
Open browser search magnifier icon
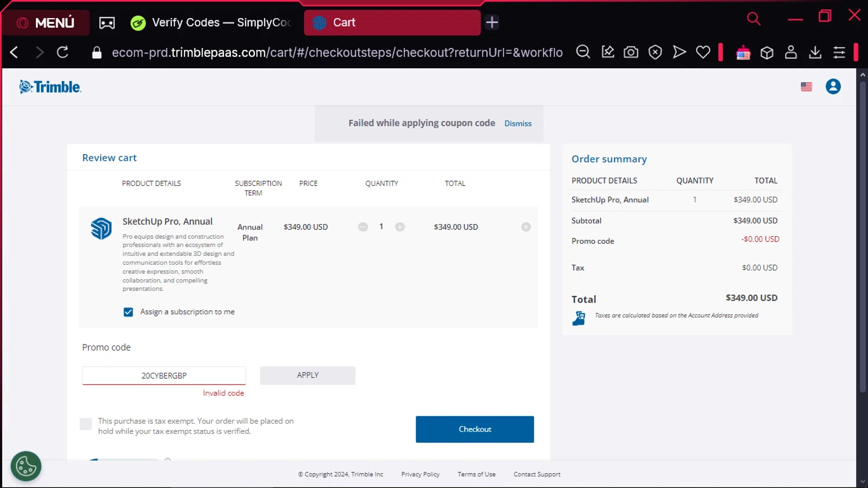point(753,19)
